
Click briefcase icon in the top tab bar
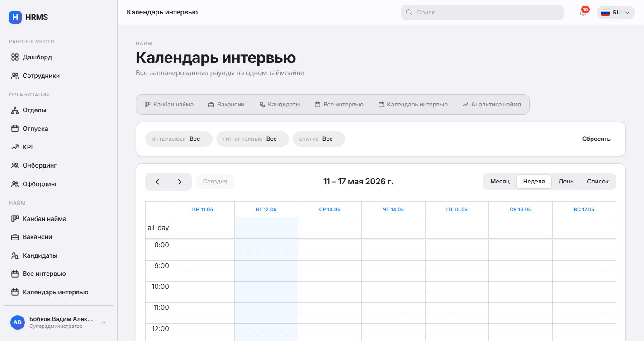click(211, 105)
